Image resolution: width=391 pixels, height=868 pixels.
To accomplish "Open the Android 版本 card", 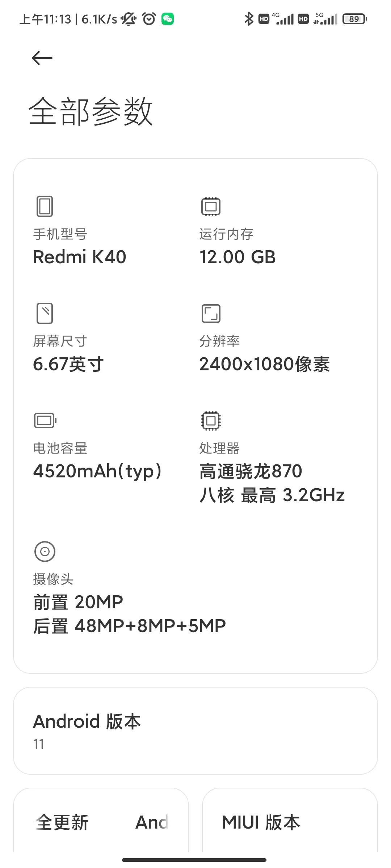I will pos(195,731).
